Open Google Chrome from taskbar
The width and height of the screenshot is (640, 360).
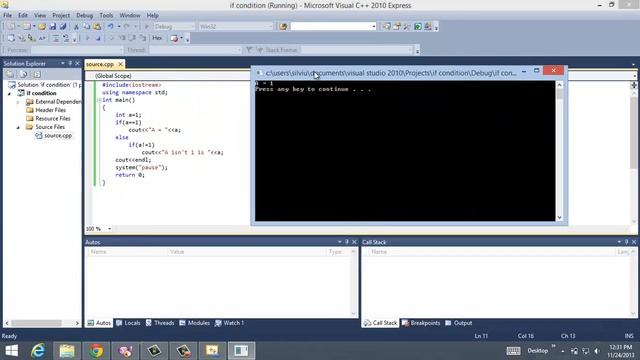click(x=96, y=351)
